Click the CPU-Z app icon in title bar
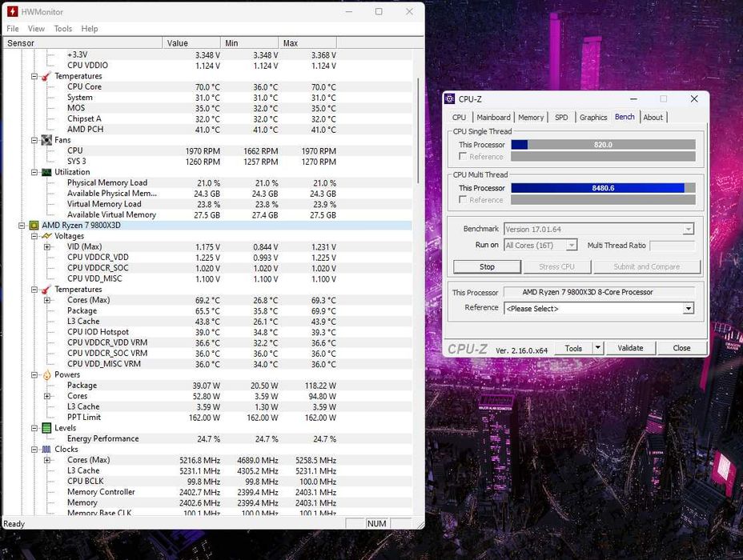This screenshot has height=560, width=743. coord(450,99)
